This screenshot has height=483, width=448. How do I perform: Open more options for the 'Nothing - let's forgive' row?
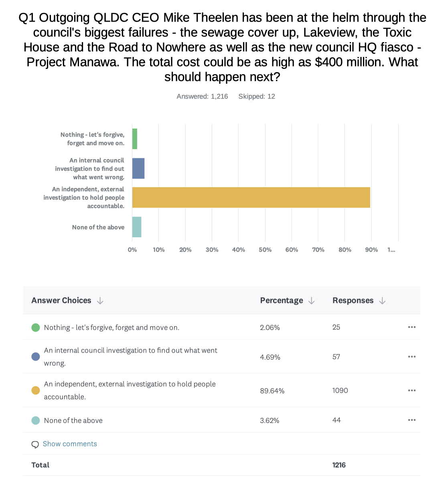412,327
